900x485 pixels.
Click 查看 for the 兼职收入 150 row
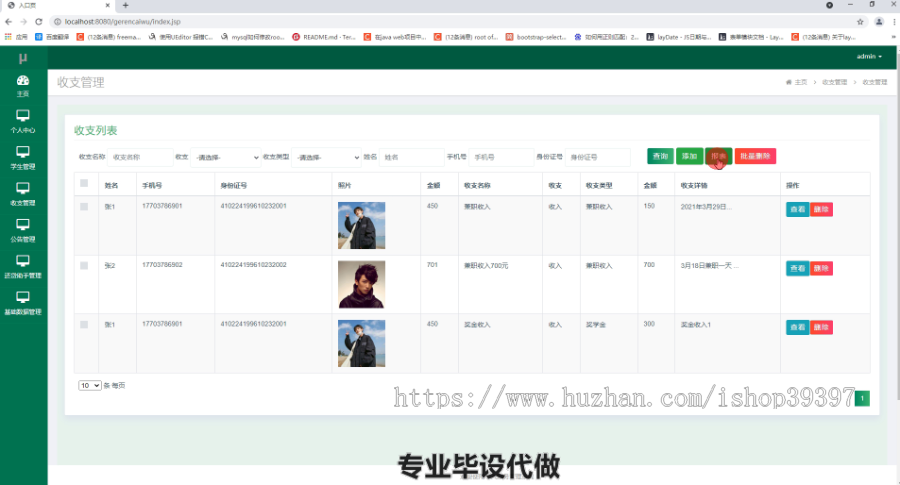click(x=797, y=209)
